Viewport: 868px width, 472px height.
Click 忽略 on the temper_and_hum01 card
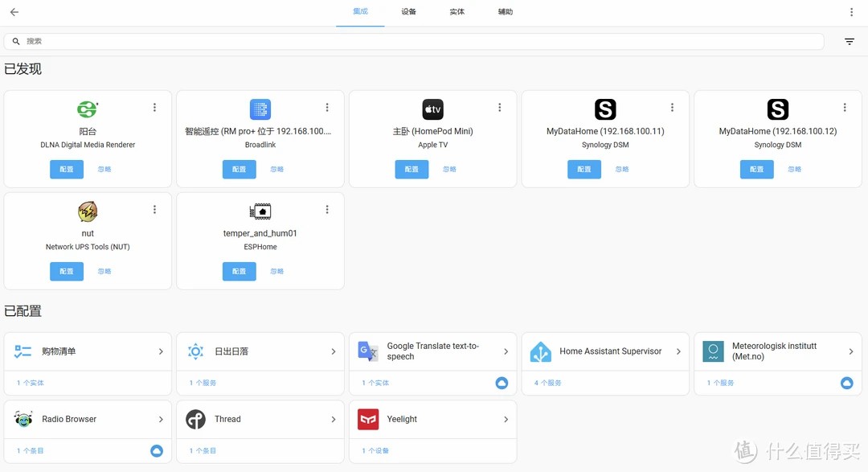tap(277, 272)
